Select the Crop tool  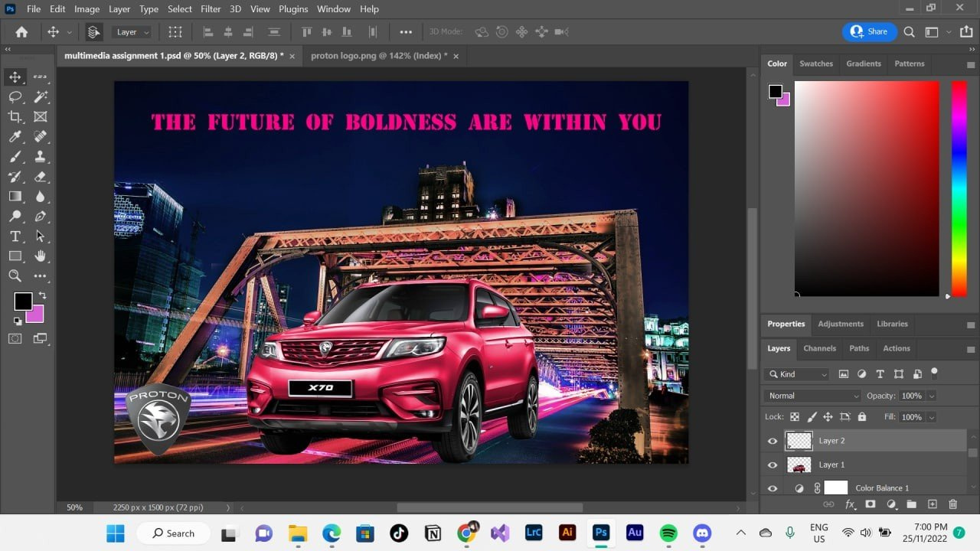tap(15, 117)
